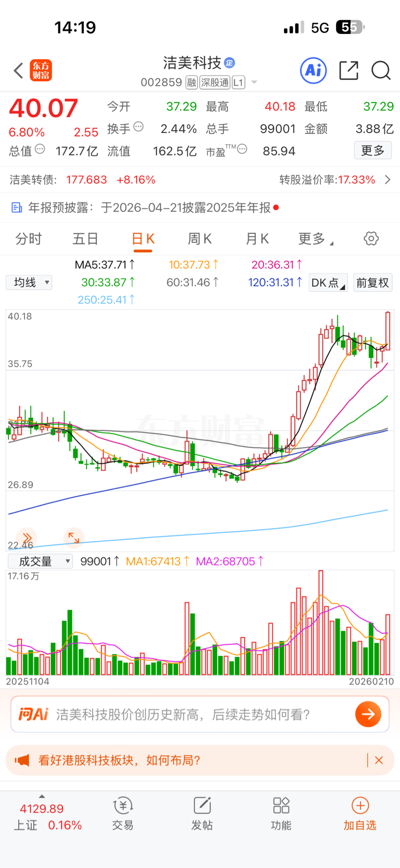Tap chevron next to 转股溢价率

[x=387, y=180]
